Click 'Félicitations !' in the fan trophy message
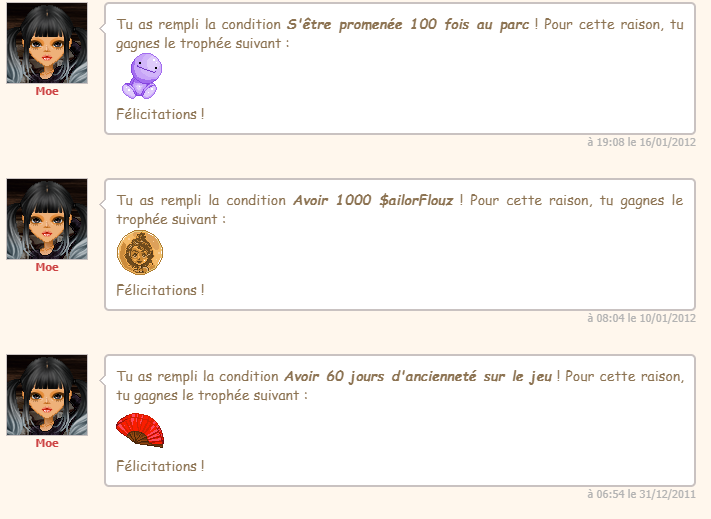The height and width of the screenshot is (519, 711). tap(161, 466)
